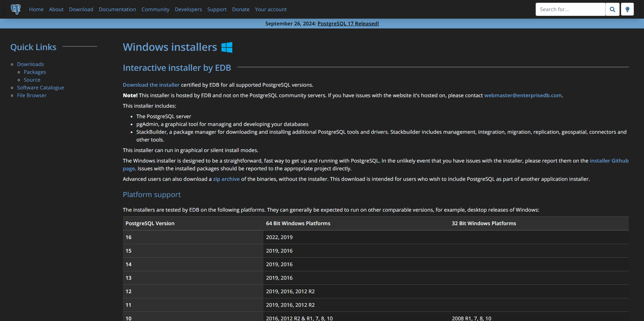Click version 15 table cell

coord(193,251)
